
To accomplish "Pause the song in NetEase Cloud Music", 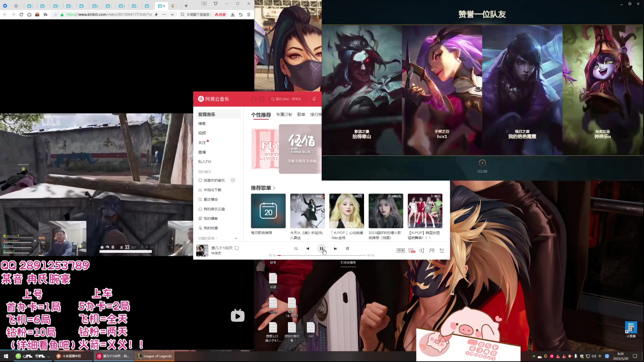I will pos(321,249).
